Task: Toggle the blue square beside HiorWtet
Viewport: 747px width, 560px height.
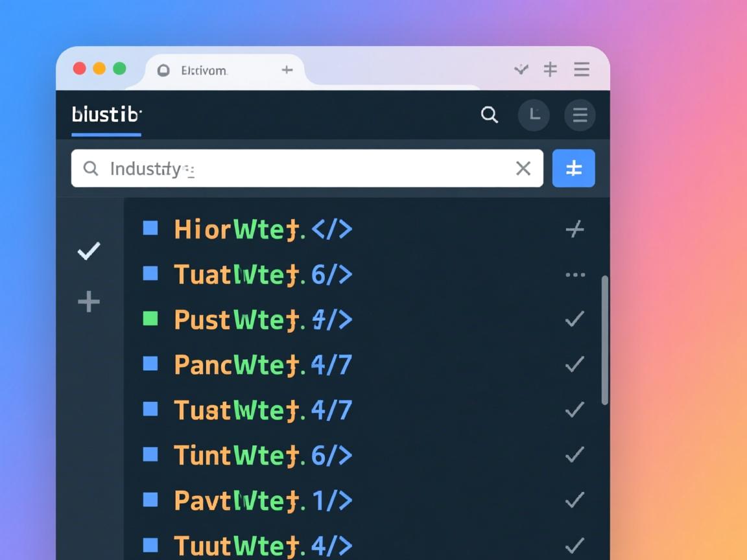Action: click(150, 228)
